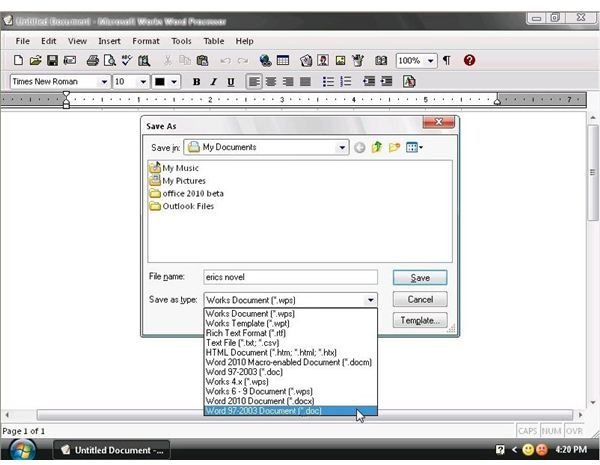Screen dimensions: 600x465
Task: Click the increase indent icon
Action: point(386,81)
